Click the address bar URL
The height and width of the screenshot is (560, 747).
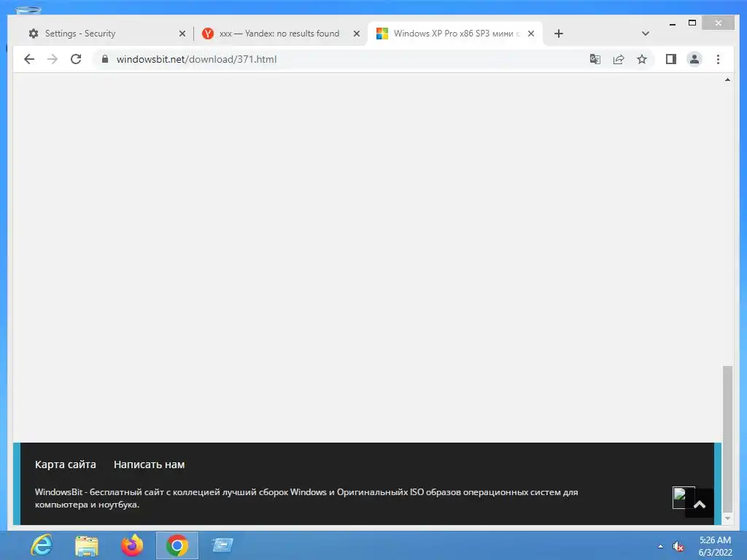(196, 59)
